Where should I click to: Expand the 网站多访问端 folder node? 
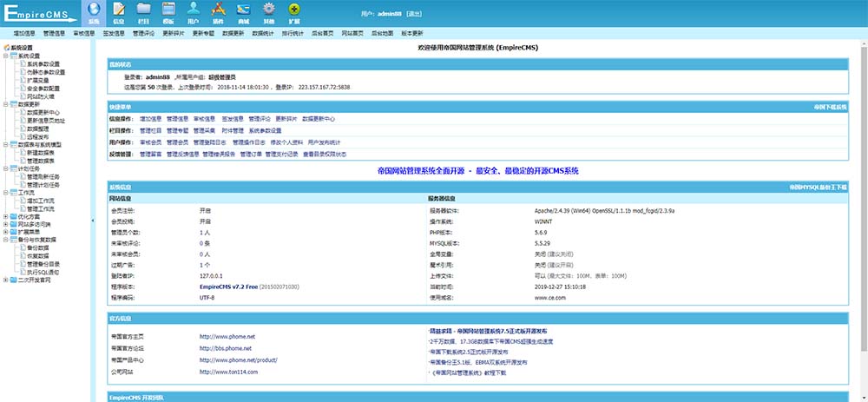point(5,225)
